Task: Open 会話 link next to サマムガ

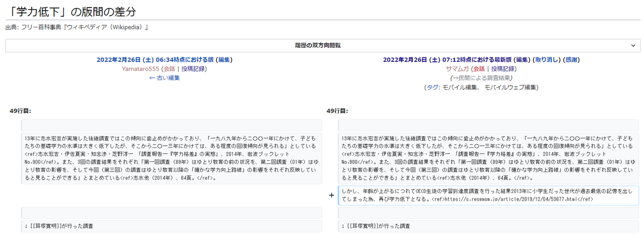Action: coord(480,69)
